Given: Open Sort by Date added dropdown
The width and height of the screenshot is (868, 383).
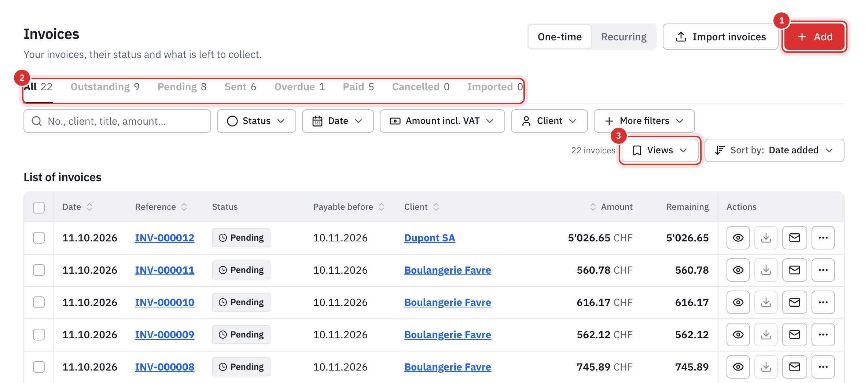Looking at the screenshot, I should pos(774,150).
